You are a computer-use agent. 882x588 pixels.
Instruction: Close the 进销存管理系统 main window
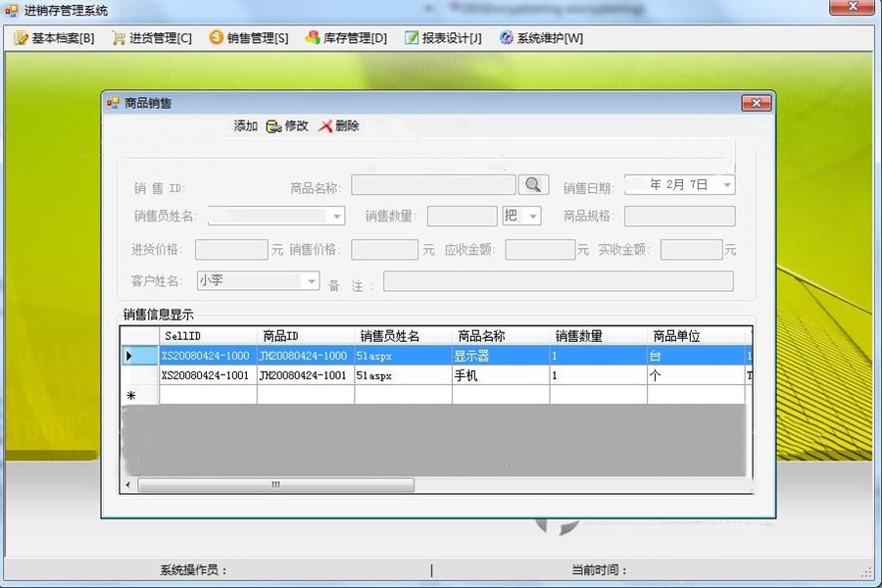pos(853,6)
